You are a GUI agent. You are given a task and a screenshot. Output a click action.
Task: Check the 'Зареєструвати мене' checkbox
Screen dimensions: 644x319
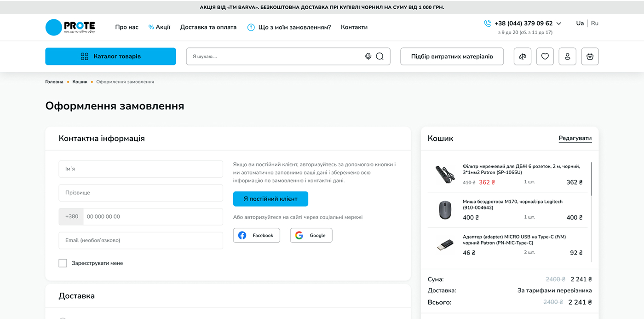click(x=63, y=263)
